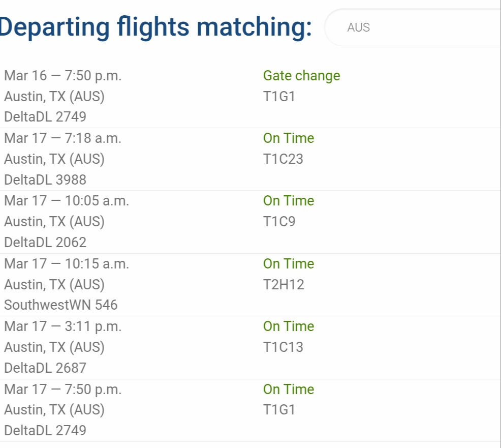Click flight number DeltaDL 2687
The image size is (501, 448).
(45, 368)
